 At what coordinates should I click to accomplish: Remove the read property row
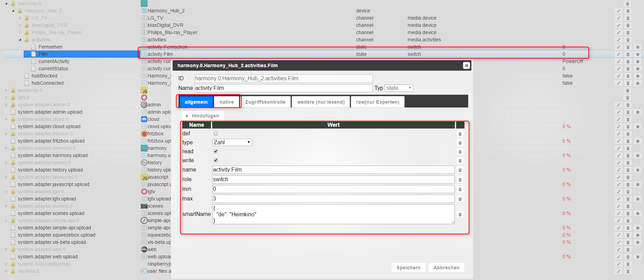pyautogui.click(x=460, y=152)
